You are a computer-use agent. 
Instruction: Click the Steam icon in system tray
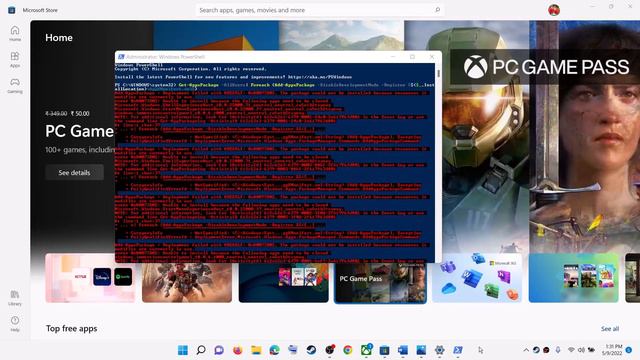[536, 350]
